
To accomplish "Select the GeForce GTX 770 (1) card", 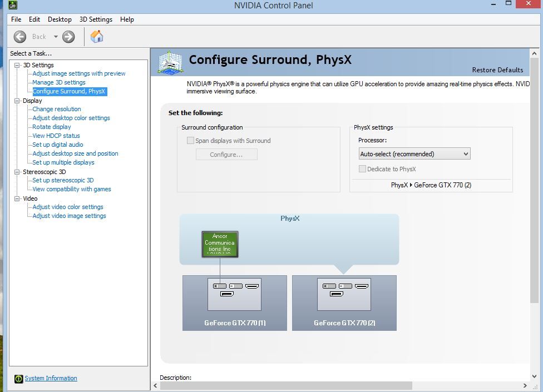I will tap(234, 303).
